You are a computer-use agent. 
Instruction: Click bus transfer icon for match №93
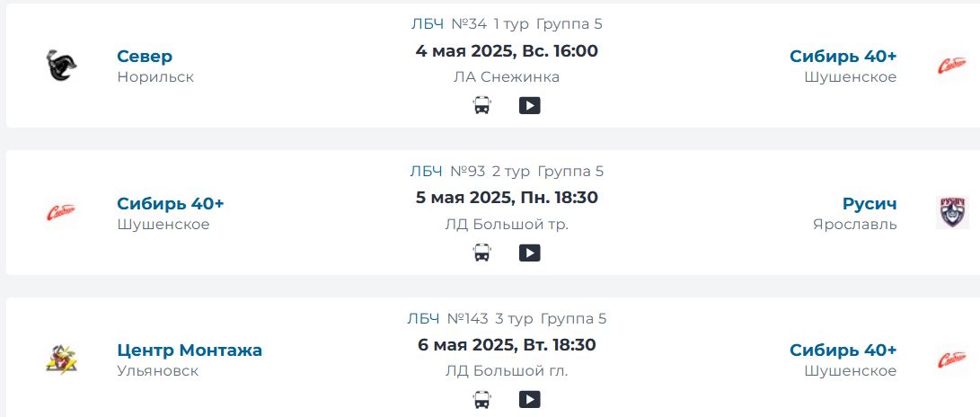tap(481, 253)
